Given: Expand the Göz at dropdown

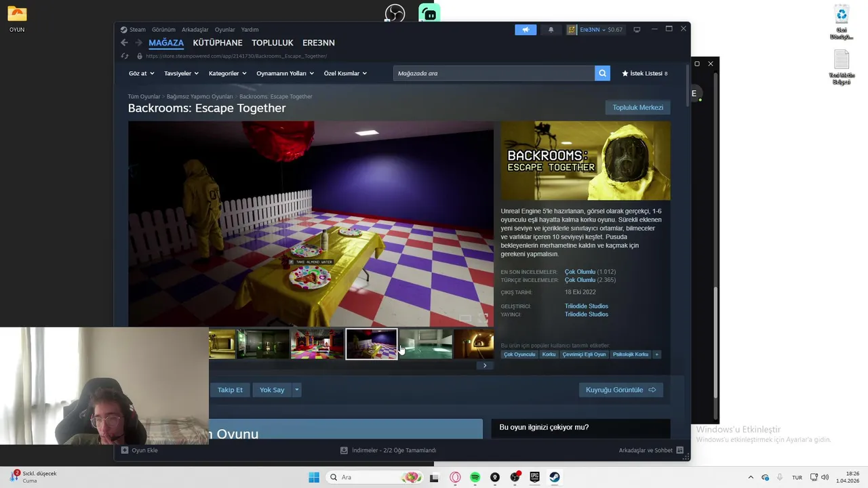Looking at the screenshot, I should (142, 73).
